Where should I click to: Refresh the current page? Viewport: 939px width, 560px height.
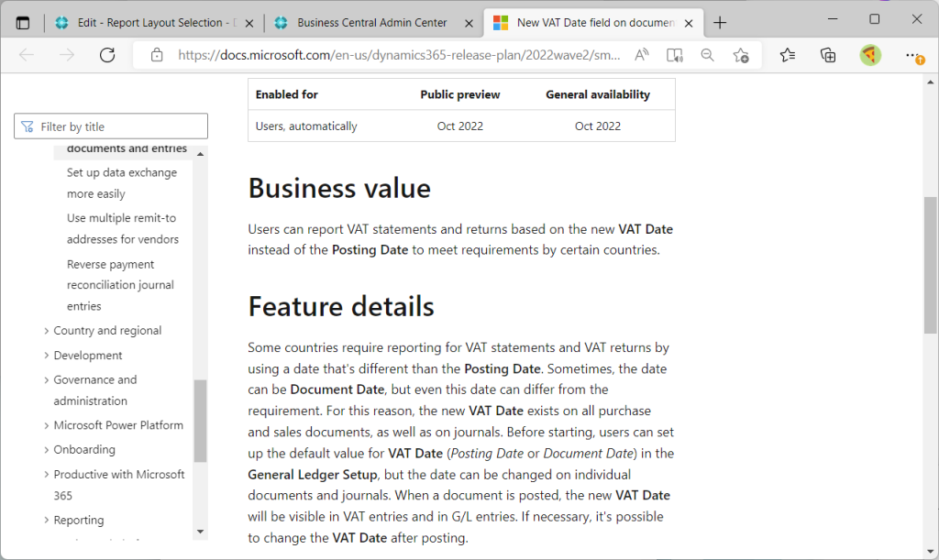pos(107,56)
